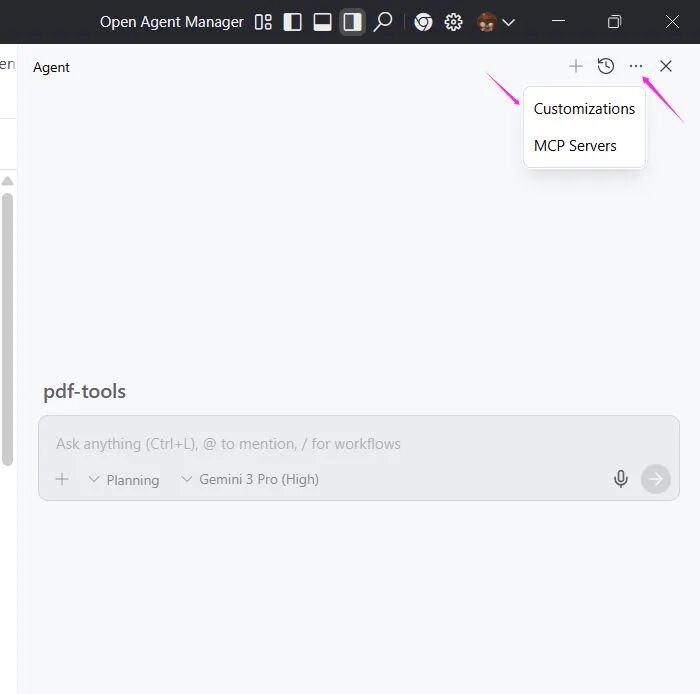Open the Gemini 3 Pro (High) model dropdown

point(250,479)
